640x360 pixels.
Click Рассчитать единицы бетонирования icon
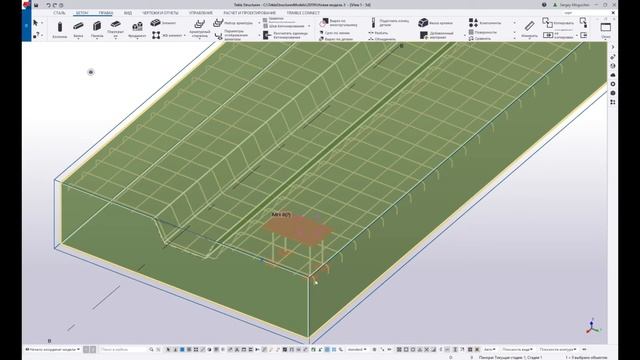tap(267, 36)
